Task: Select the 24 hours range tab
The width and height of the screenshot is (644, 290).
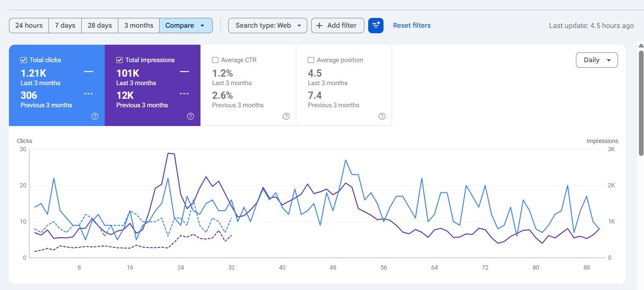Action: click(29, 26)
